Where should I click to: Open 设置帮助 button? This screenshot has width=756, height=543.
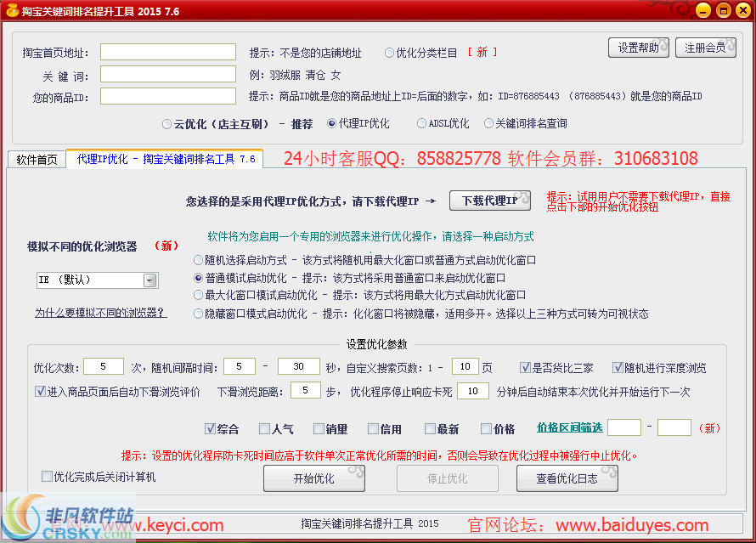(x=639, y=48)
